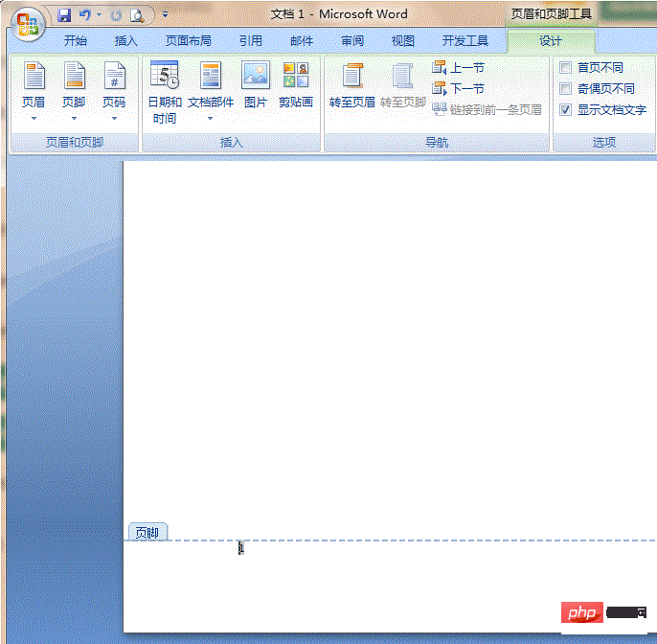Insert a 图片 (Picture) into footer
The image size is (657, 644).
(256, 86)
